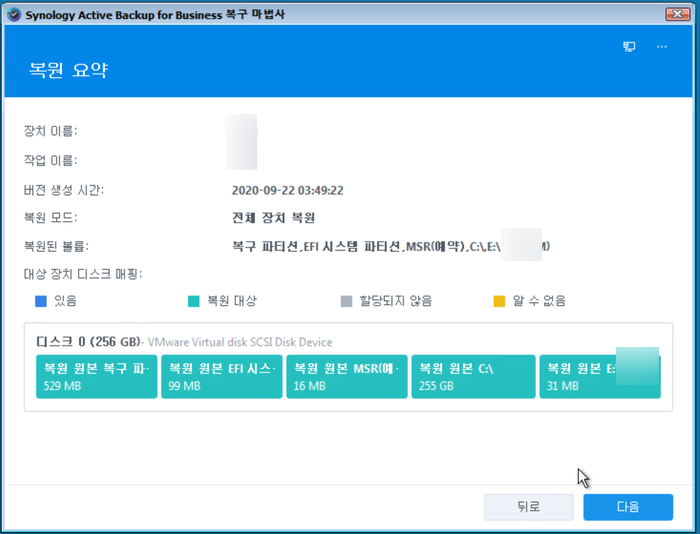
Task: Click the gray 할당되지 않음 legend swatch
Action: tap(346, 301)
